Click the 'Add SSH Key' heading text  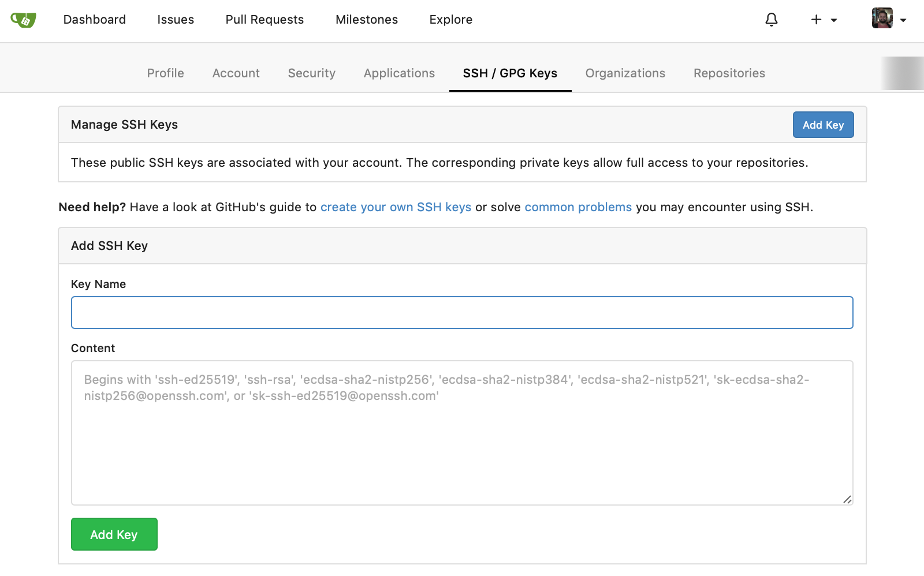109,246
